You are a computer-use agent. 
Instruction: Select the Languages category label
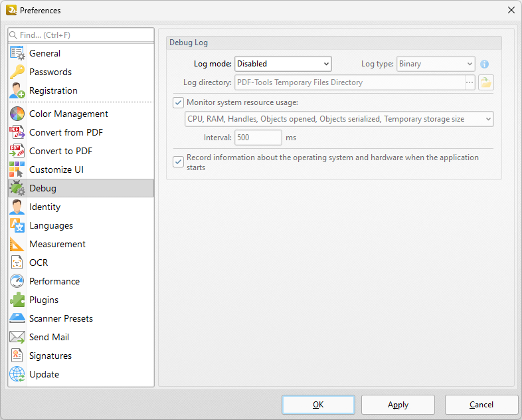point(51,226)
